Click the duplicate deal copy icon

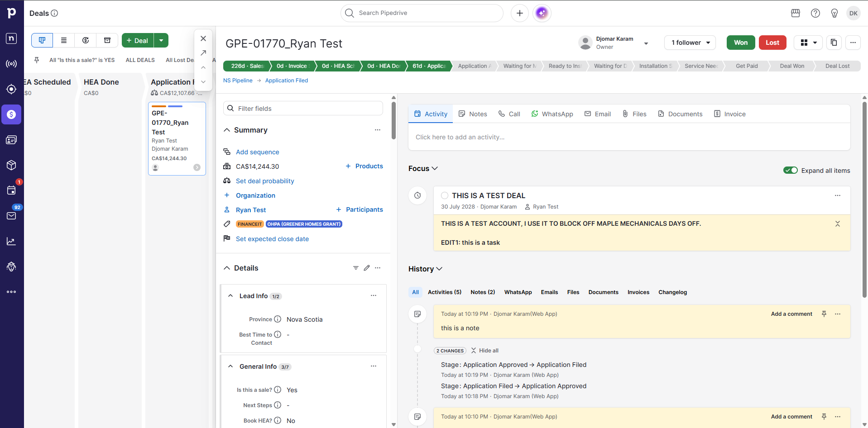tap(834, 43)
